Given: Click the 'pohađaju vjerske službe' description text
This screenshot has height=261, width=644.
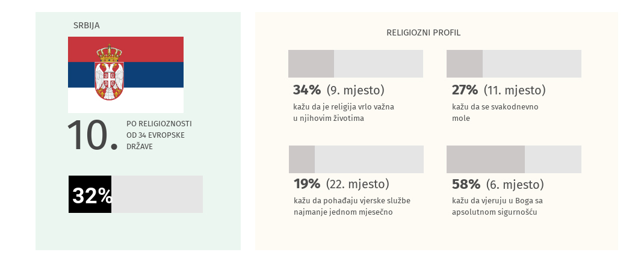Looking at the screenshot, I should pyautogui.click(x=352, y=206).
